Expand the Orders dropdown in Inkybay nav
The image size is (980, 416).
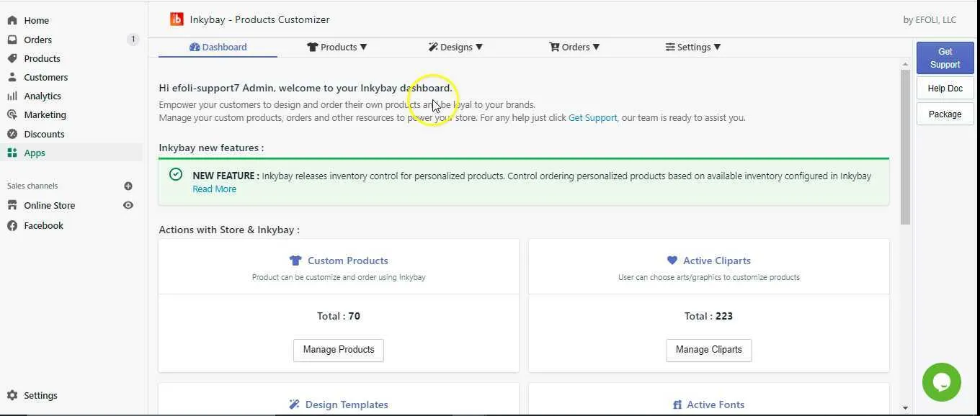[574, 47]
